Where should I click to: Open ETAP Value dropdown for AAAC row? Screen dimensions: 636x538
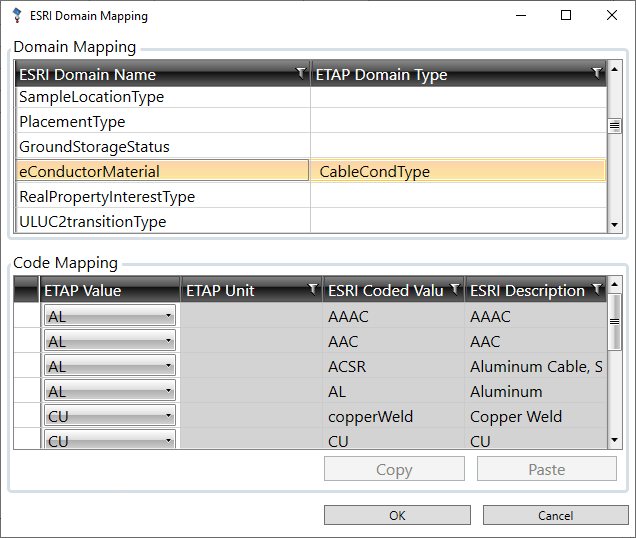(110, 316)
